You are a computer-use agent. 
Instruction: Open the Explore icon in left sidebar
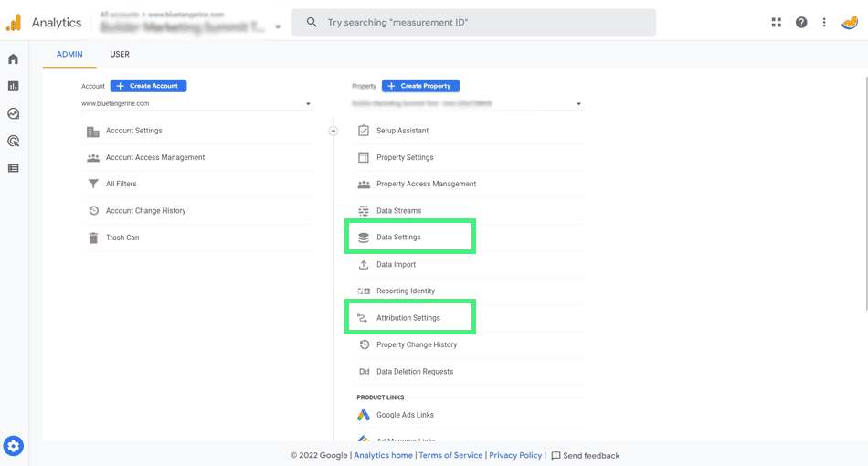click(13, 114)
